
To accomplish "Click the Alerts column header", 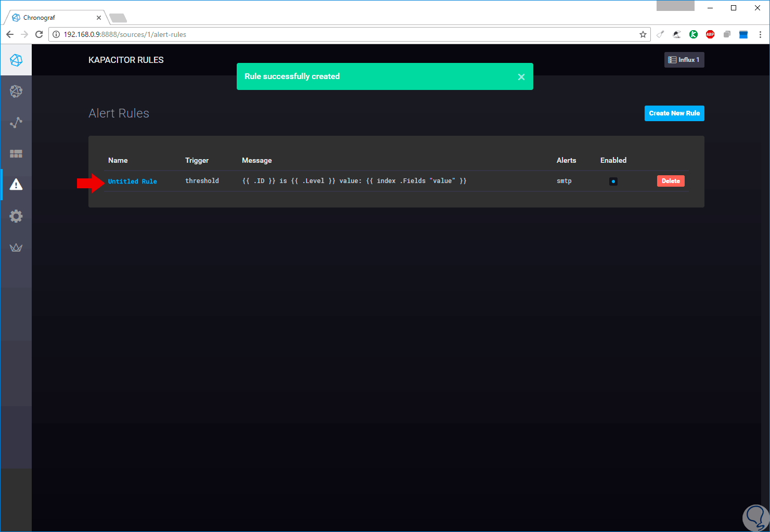I will point(567,160).
